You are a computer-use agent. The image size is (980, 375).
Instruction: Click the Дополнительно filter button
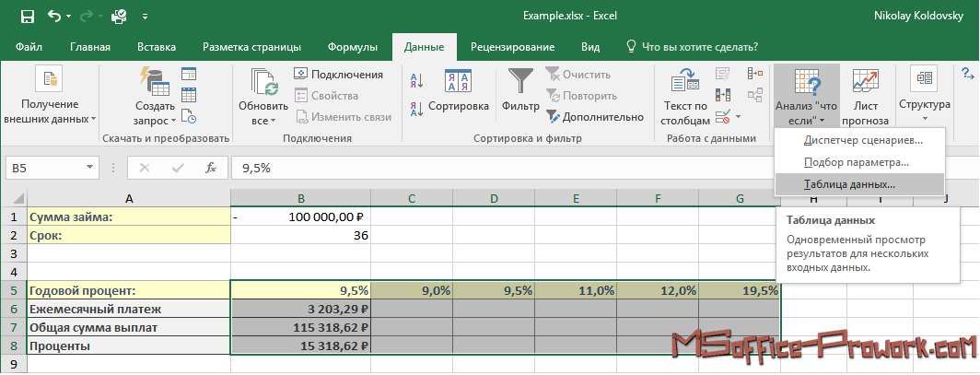594,117
